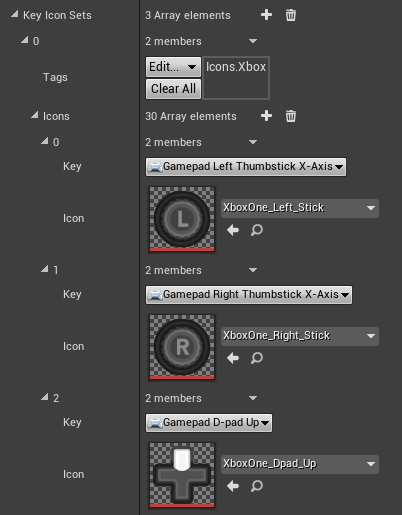Collapse the Icons array section
Image resolution: width=402 pixels, height=515 pixels.
click(34, 115)
